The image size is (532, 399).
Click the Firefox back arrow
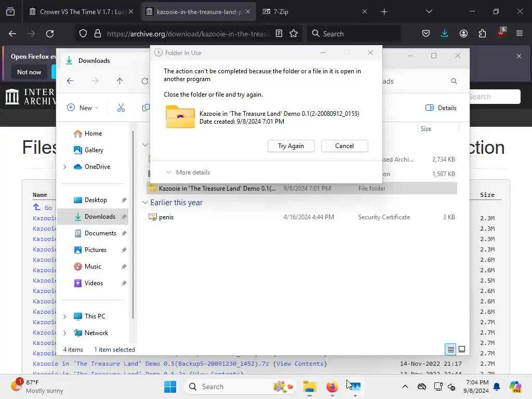pyautogui.click(x=12, y=34)
